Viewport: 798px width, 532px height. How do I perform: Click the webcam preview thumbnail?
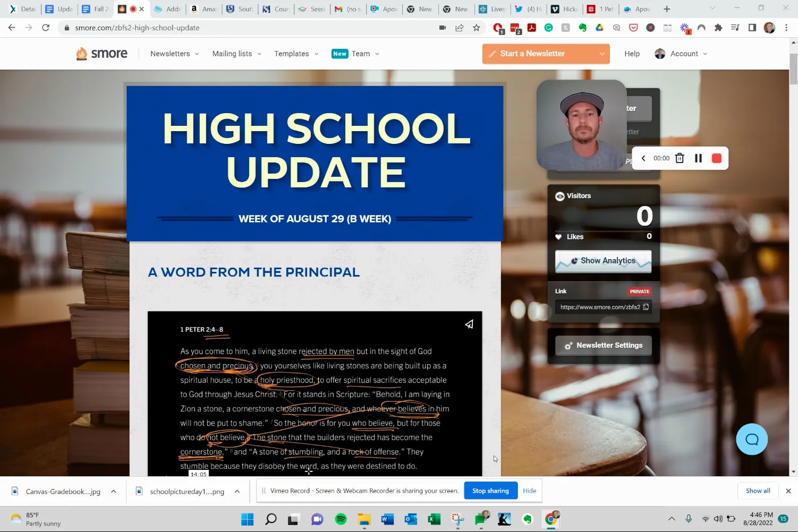point(581,125)
